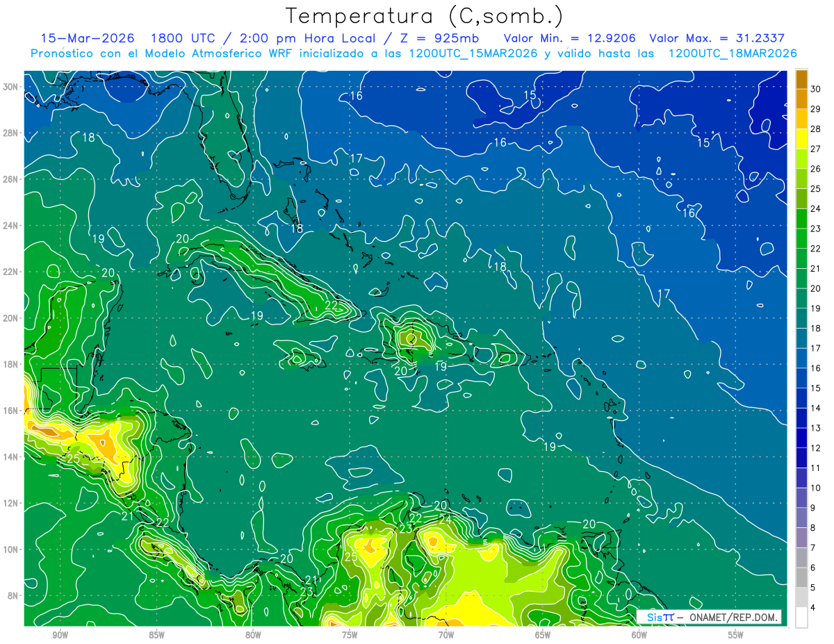Click the '60W' longitude axis label
The image size is (834, 644).
639,635
